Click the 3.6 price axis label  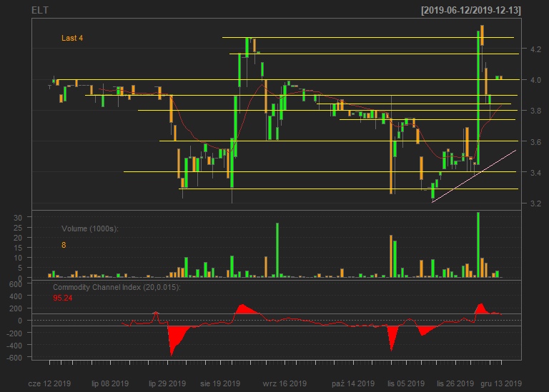[535, 142]
